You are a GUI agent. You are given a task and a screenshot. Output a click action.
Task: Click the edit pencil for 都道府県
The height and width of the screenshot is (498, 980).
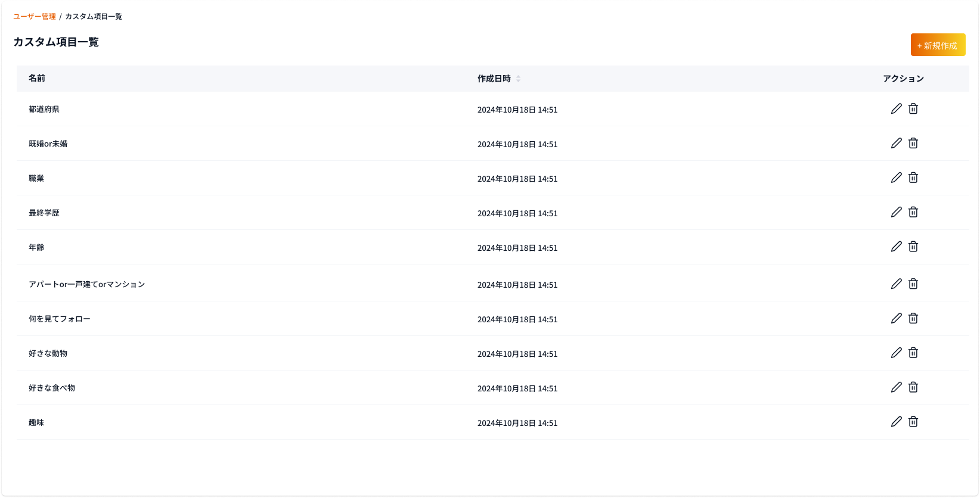pos(896,108)
